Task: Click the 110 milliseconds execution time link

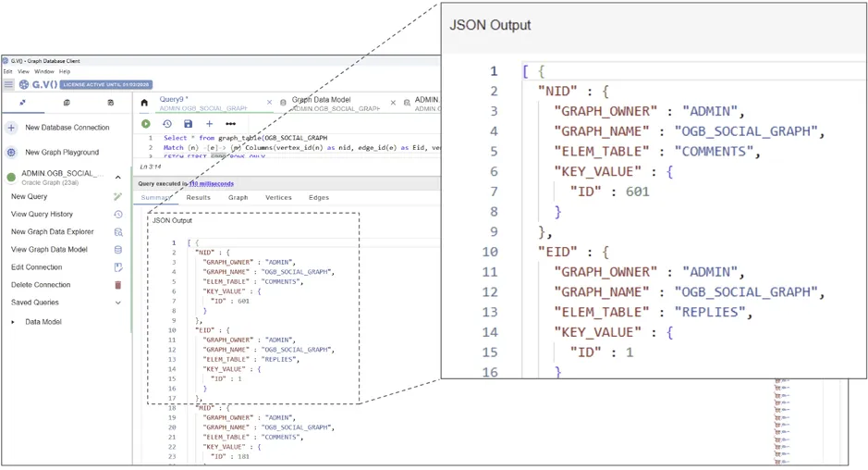Action: (x=212, y=183)
